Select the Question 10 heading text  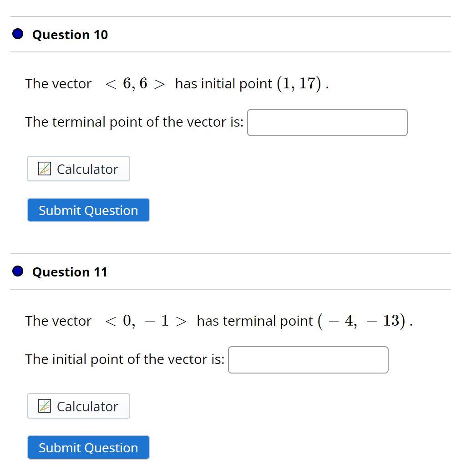tap(70, 35)
